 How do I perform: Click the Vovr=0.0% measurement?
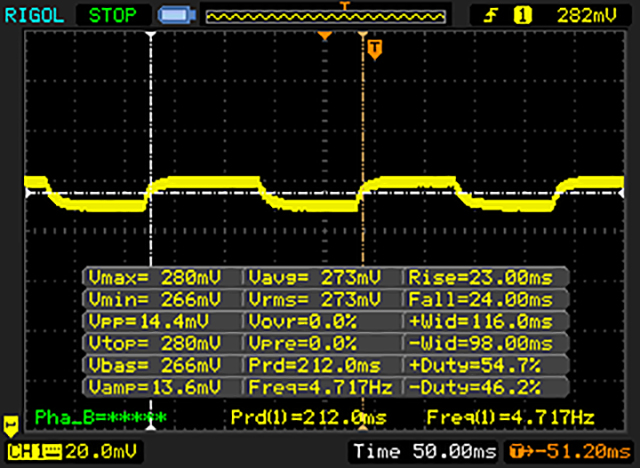point(302,322)
